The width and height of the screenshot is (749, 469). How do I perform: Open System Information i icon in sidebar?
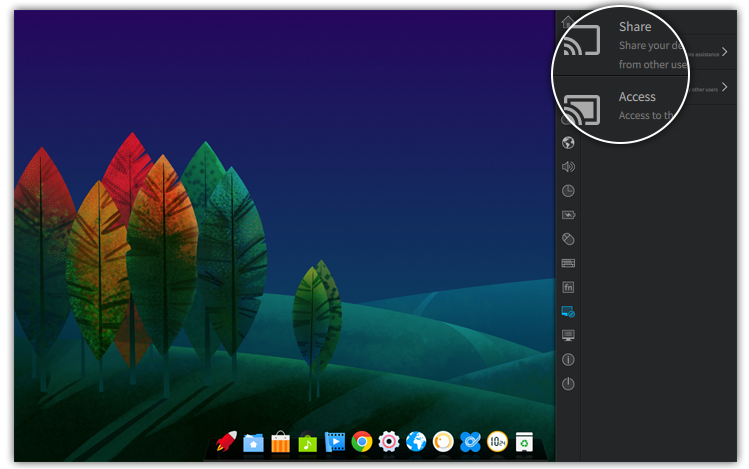point(568,360)
